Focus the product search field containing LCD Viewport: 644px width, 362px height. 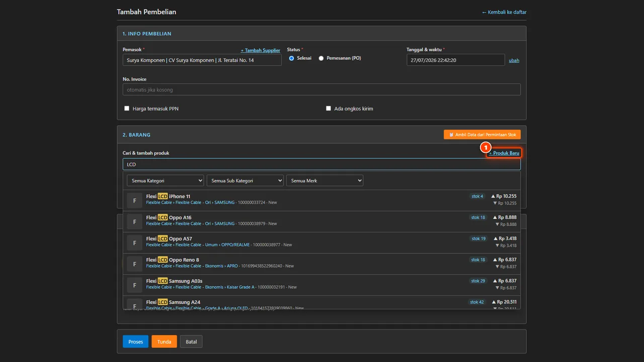click(321, 164)
